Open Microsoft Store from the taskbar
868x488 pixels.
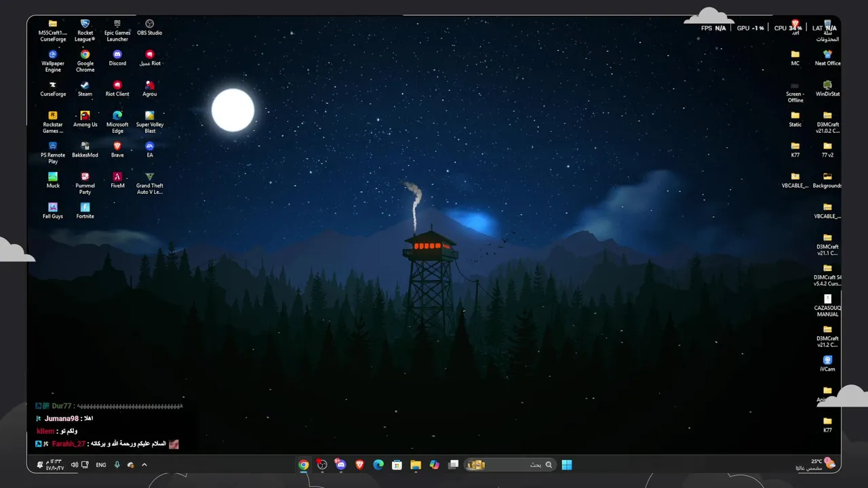pyautogui.click(x=397, y=465)
